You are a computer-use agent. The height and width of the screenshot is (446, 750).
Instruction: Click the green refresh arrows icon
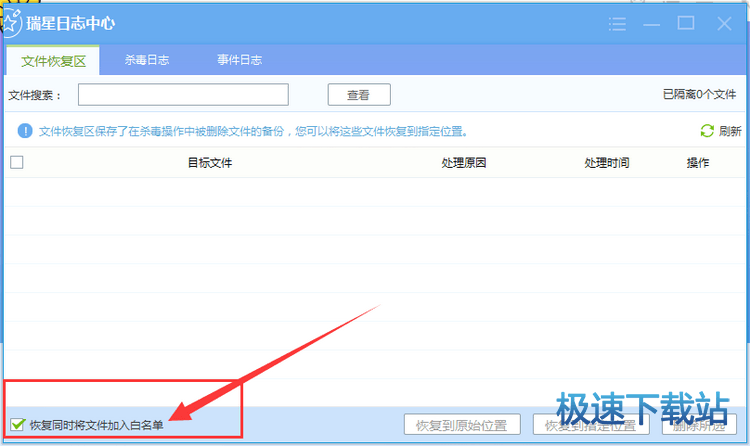pyautogui.click(x=707, y=131)
